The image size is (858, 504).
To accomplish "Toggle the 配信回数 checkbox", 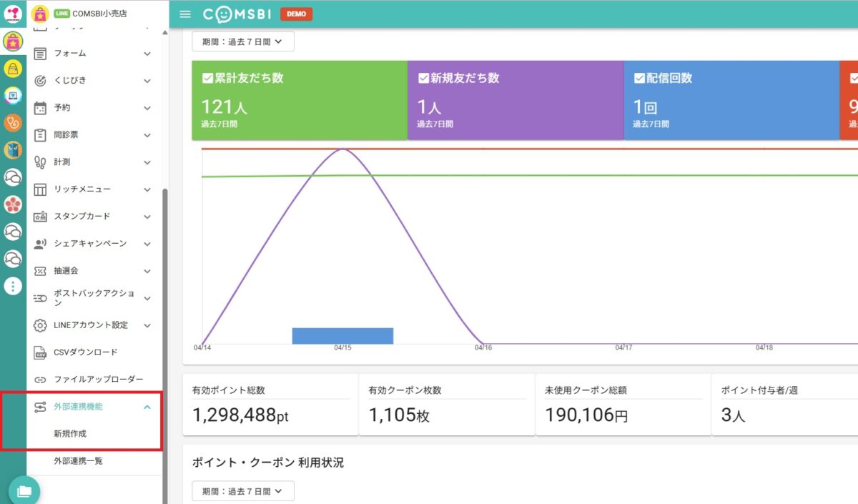I will pyautogui.click(x=639, y=78).
